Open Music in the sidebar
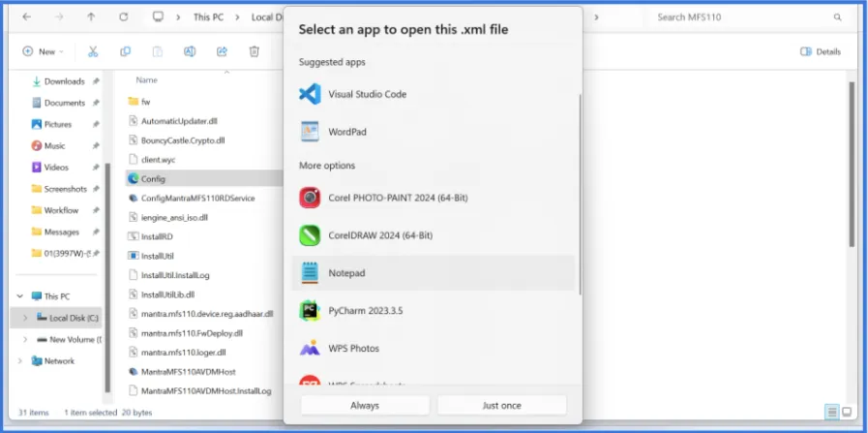Viewport: 868px width, 433px height. click(55, 146)
